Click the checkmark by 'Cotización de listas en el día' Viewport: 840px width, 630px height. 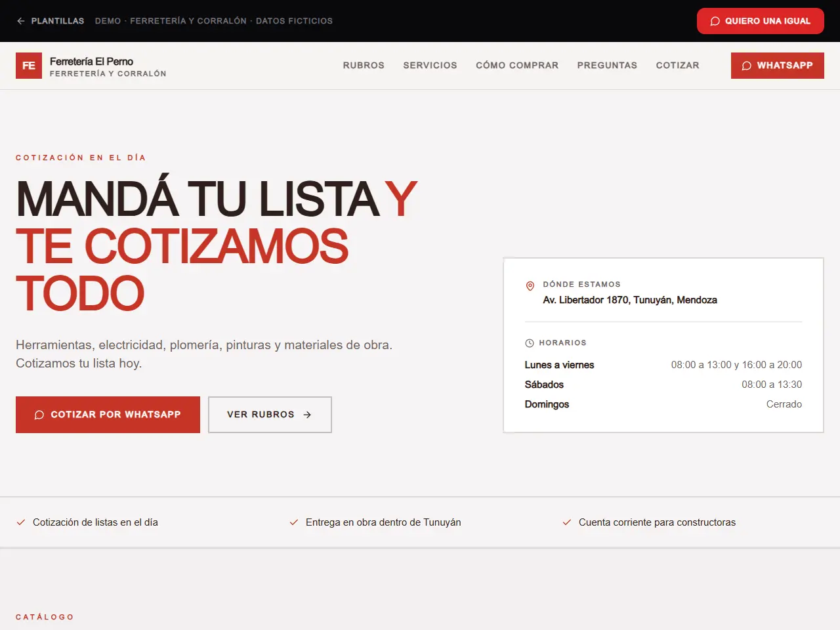click(21, 522)
